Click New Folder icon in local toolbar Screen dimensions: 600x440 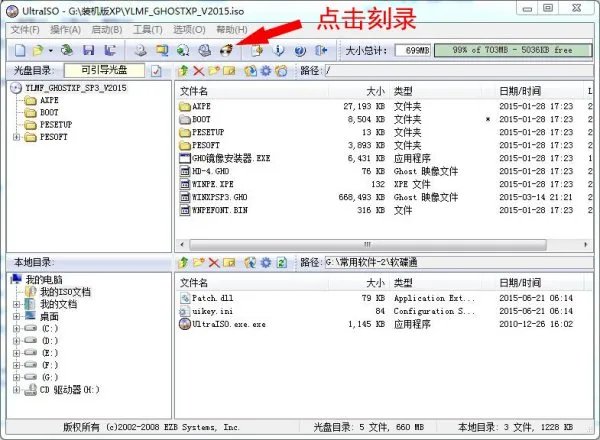(x=199, y=262)
